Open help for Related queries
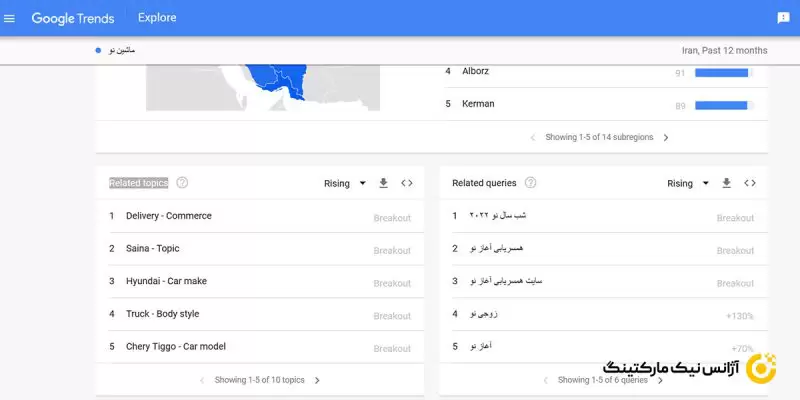 point(530,183)
